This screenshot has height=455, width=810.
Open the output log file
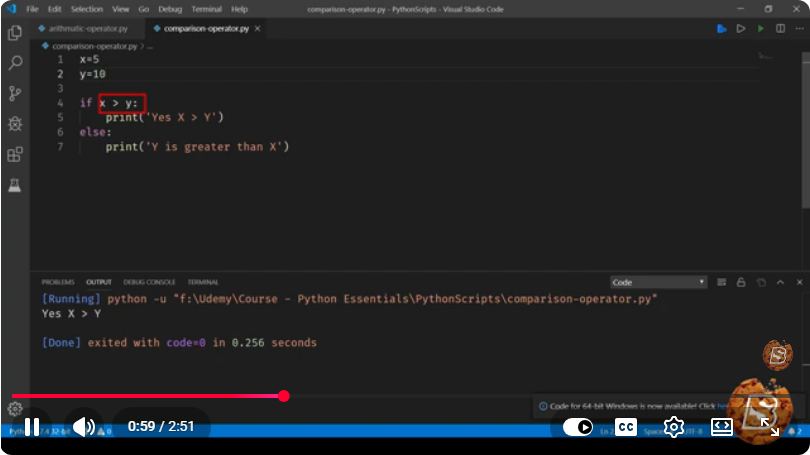pyautogui.click(x=761, y=282)
